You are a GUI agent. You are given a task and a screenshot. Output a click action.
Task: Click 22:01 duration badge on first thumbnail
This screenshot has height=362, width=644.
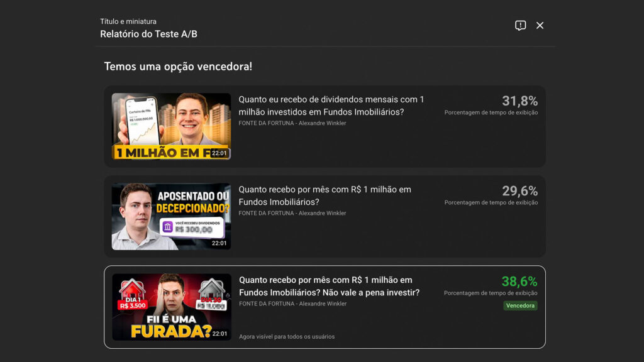219,153
